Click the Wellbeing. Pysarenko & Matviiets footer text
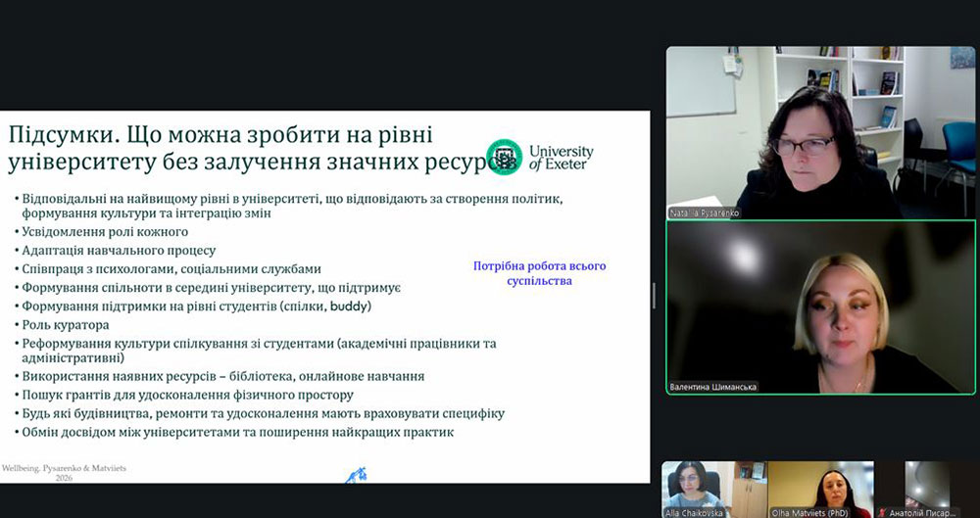This screenshot has height=518, width=980. coord(64,473)
